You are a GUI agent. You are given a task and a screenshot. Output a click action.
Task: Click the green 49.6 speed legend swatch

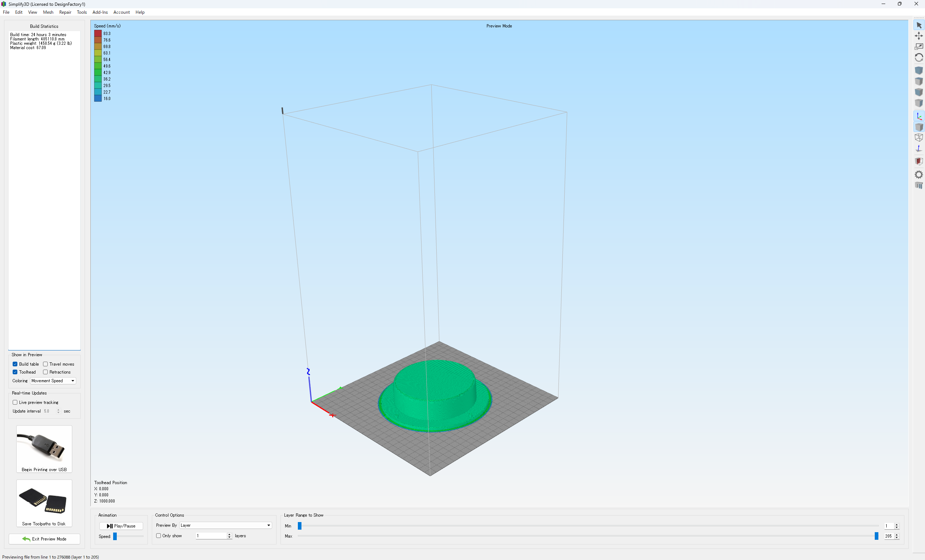point(98,66)
